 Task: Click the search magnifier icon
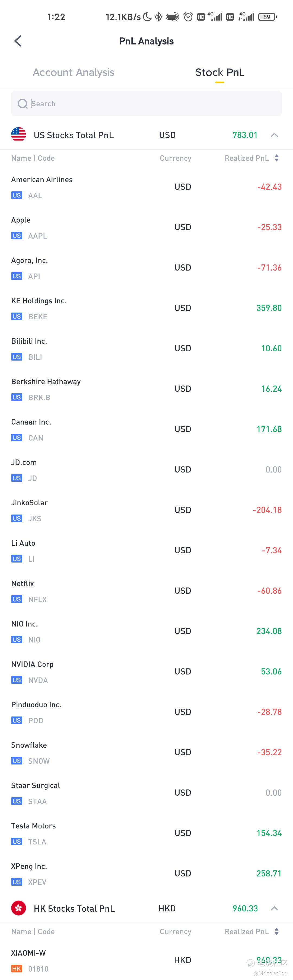click(23, 104)
